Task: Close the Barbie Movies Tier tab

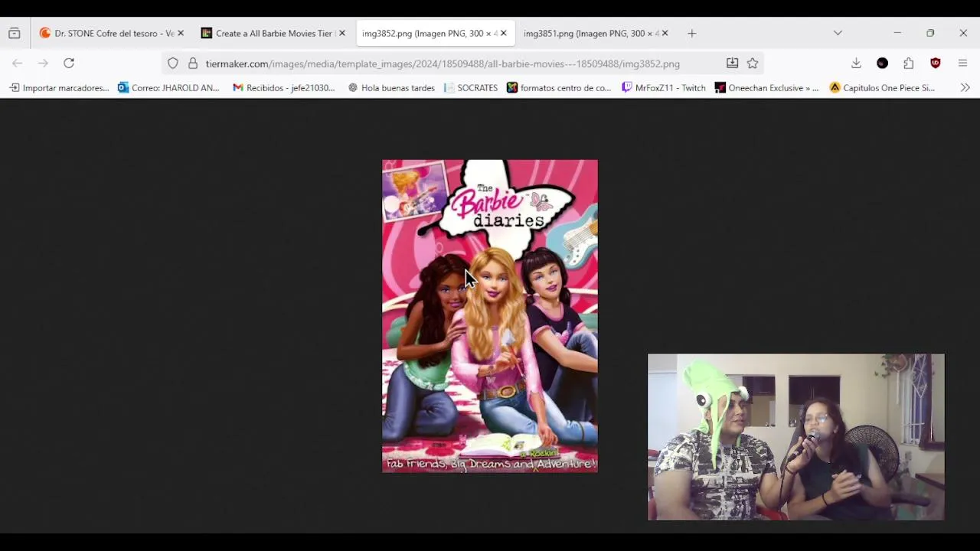Action: (x=342, y=33)
